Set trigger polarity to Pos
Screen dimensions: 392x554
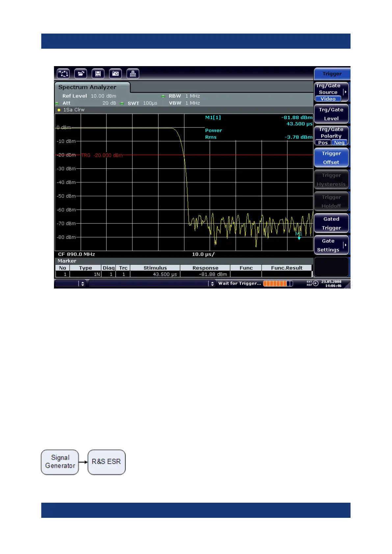323,143
